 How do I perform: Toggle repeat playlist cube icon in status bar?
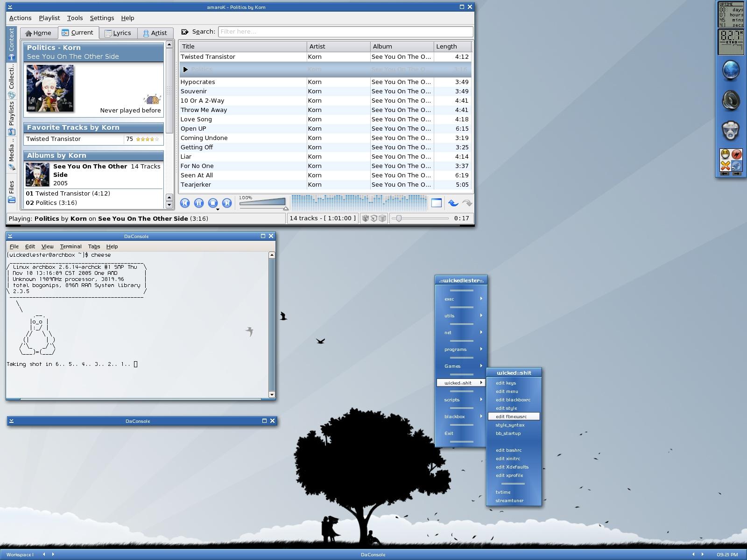click(382, 218)
